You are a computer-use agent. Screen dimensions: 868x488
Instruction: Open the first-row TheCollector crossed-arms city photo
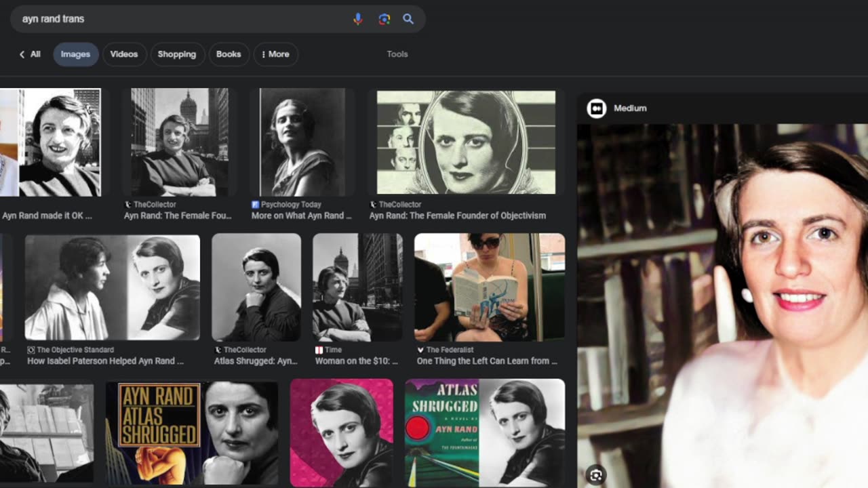pyautogui.click(x=179, y=142)
